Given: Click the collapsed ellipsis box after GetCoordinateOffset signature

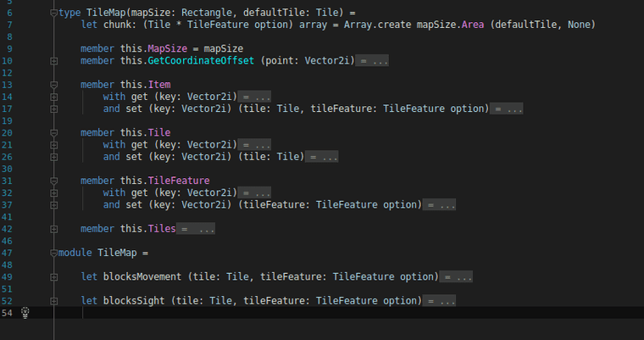Looking at the screenshot, I should 373,61.
